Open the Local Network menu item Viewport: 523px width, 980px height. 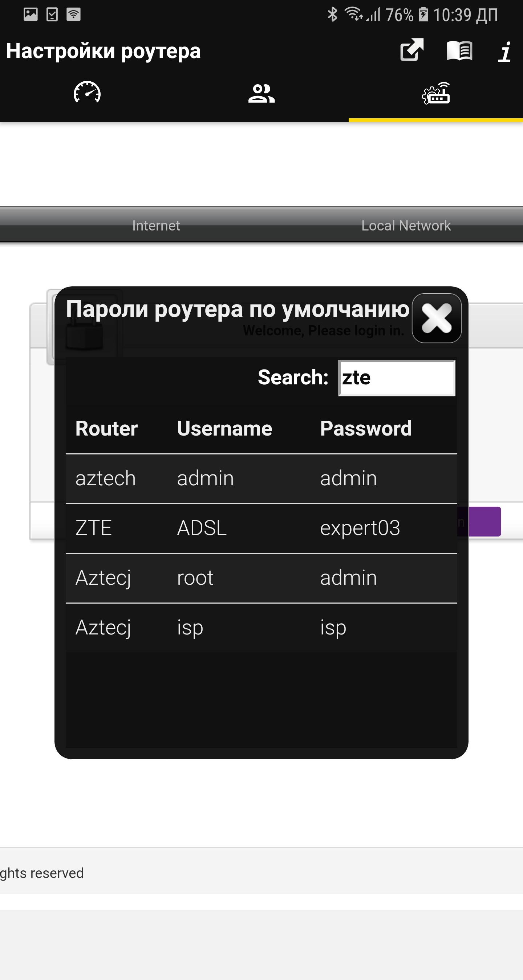pyautogui.click(x=406, y=226)
